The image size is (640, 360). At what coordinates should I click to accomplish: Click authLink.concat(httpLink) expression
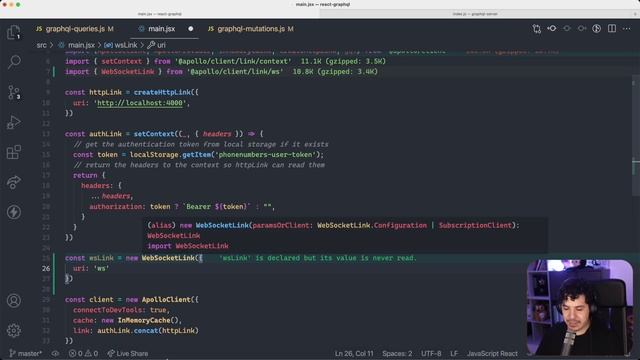[x=148, y=331]
